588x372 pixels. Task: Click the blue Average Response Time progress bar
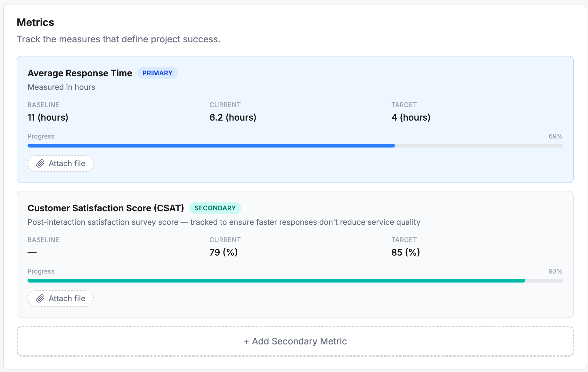pos(211,146)
